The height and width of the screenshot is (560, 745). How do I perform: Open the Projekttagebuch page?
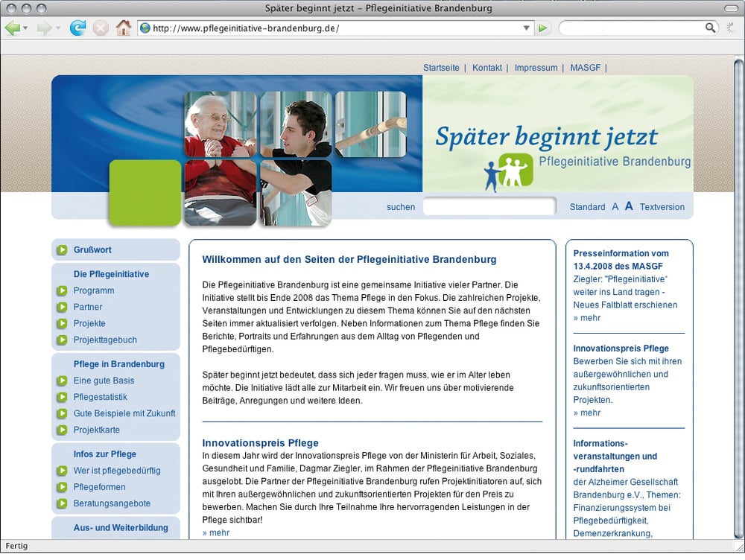105,340
